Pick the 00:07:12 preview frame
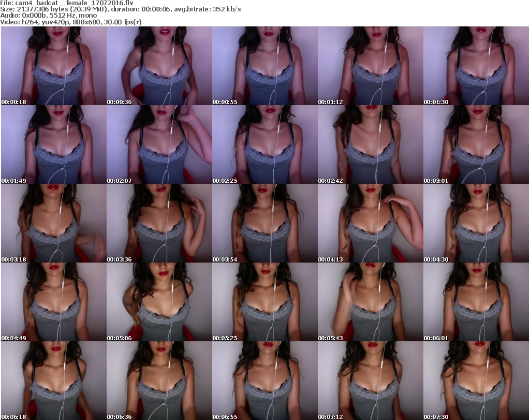Screen dimensions: 530x420 (x=371, y=381)
